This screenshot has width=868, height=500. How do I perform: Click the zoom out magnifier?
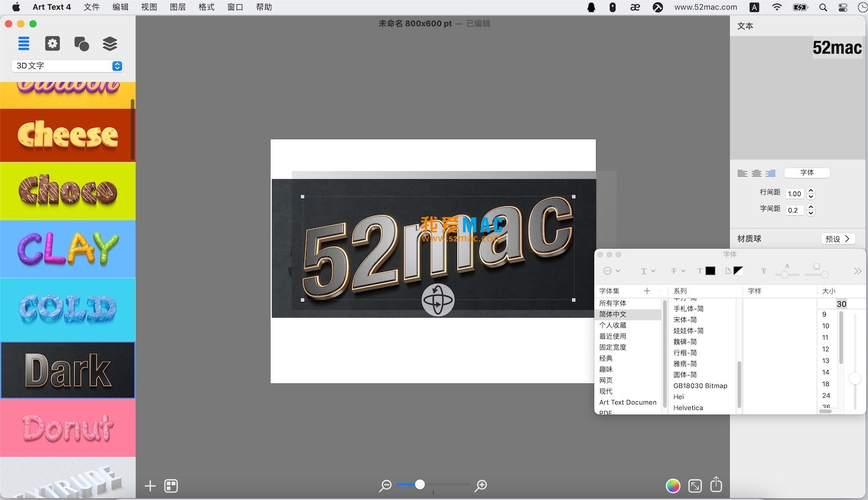coord(385,485)
